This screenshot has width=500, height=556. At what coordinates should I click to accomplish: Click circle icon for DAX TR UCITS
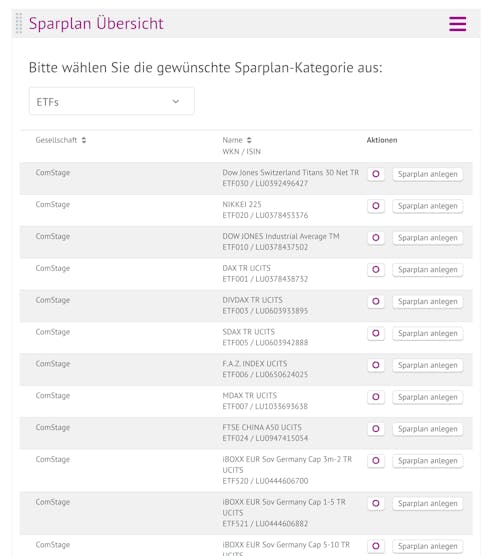point(376,270)
